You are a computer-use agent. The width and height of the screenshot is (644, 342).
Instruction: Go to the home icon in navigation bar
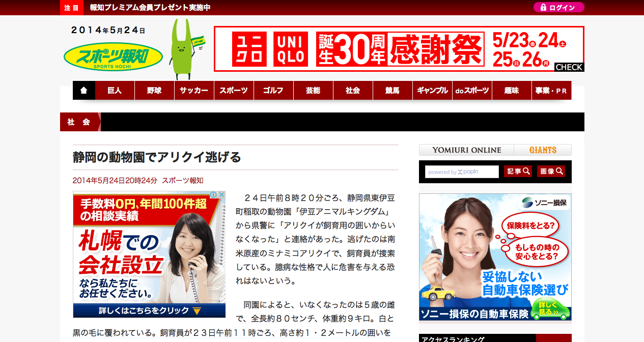pos(84,91)
